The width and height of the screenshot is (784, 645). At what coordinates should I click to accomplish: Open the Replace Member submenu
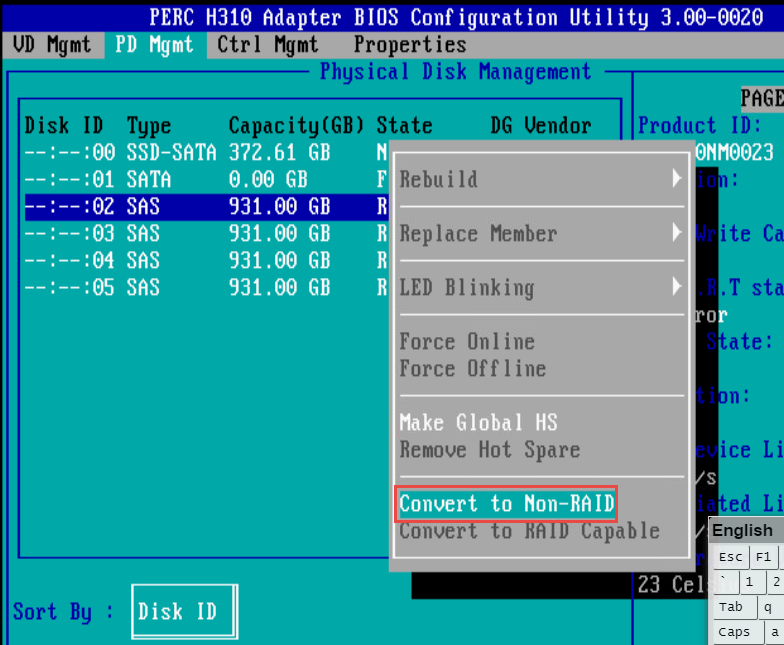click(x=540, y=234)
